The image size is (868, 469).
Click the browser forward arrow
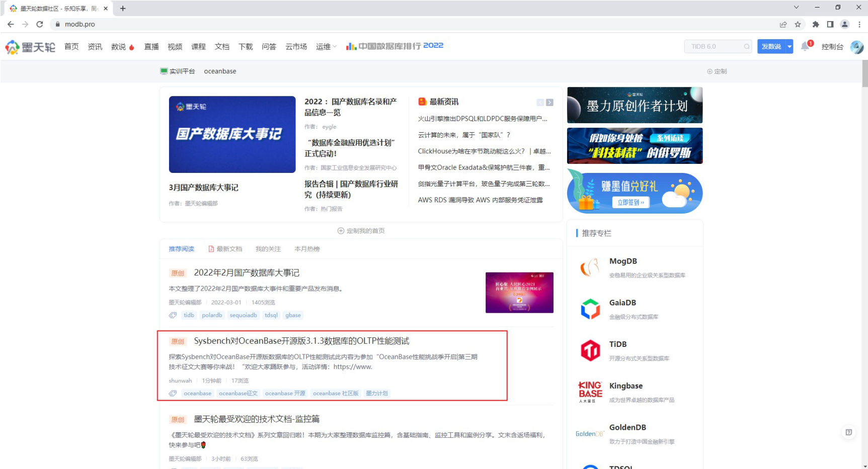[x=25, y=24]
